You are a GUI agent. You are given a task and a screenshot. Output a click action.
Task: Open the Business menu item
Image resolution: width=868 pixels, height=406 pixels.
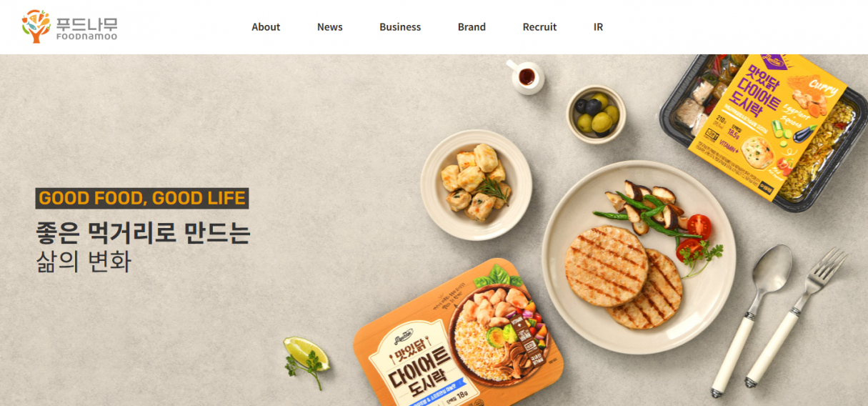400,27
